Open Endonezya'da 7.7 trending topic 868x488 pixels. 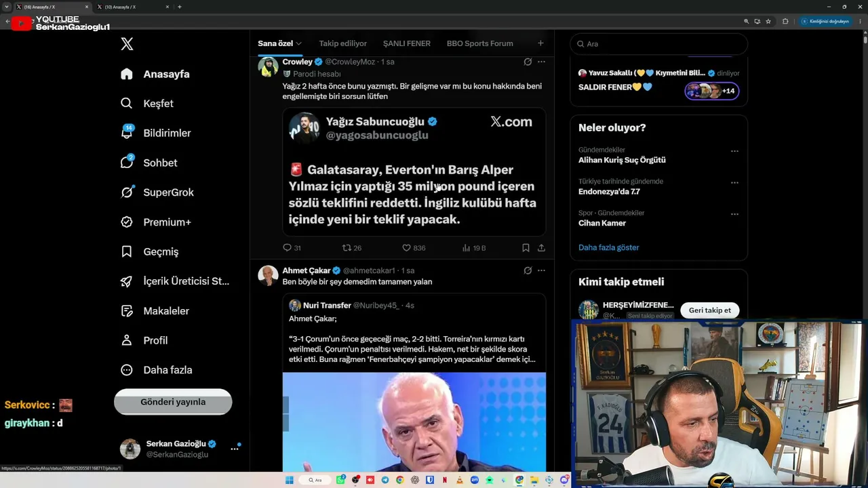[609, 192]
